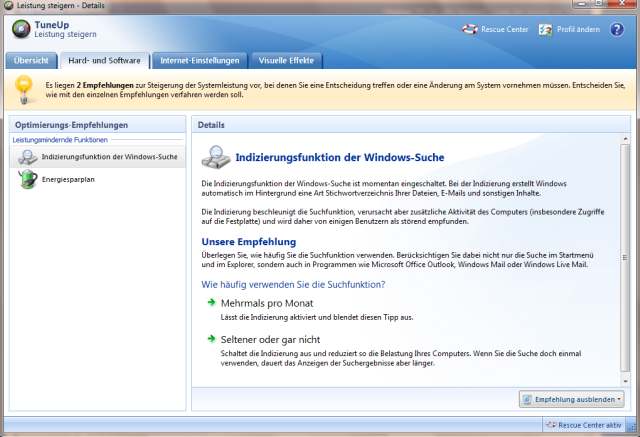
Task: Open the Rescue Center lifebuoy icon
Action: pyautogui.click(x=470, y=29)
